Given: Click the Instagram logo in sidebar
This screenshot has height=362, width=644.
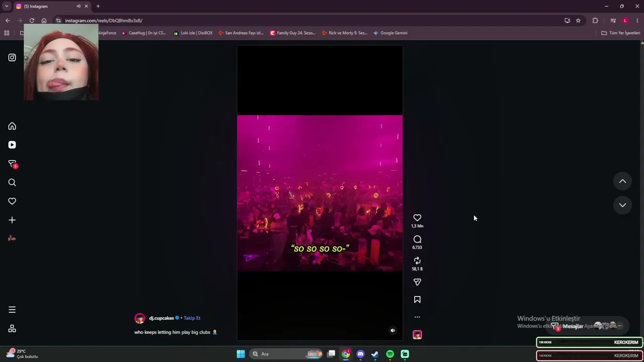Looking at the screenshot, I should pyautogui.click(x=12, y=57).
